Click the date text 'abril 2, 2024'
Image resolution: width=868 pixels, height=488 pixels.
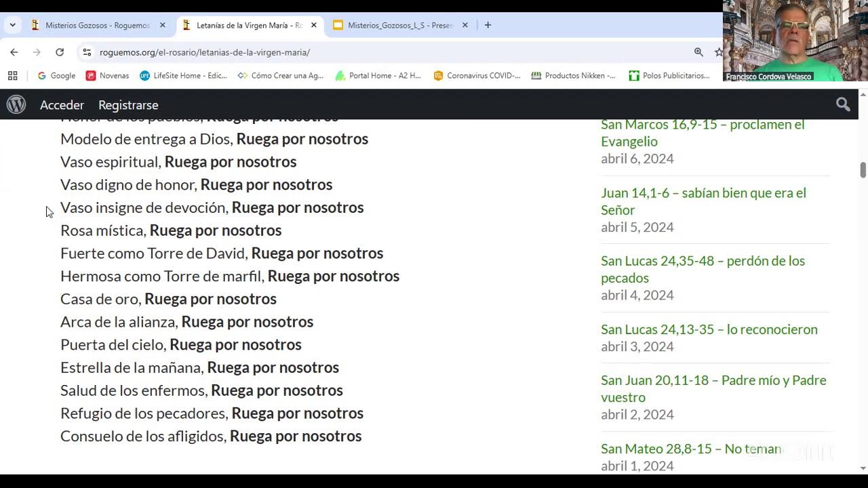[637, 414]
